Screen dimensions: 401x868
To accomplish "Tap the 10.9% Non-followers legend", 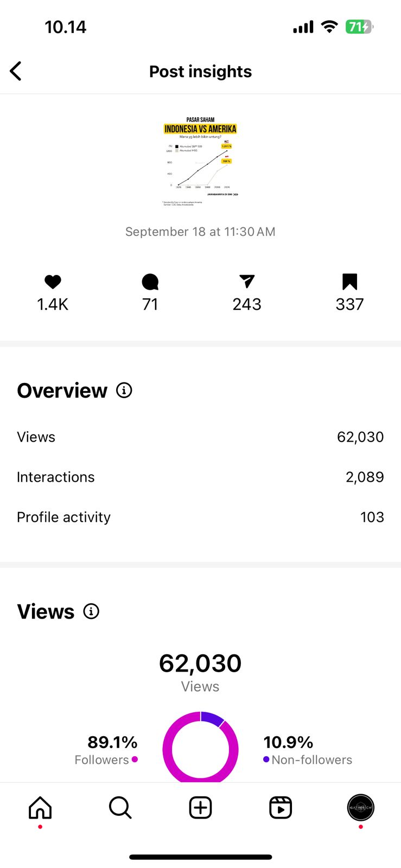I will pos(307,750).
